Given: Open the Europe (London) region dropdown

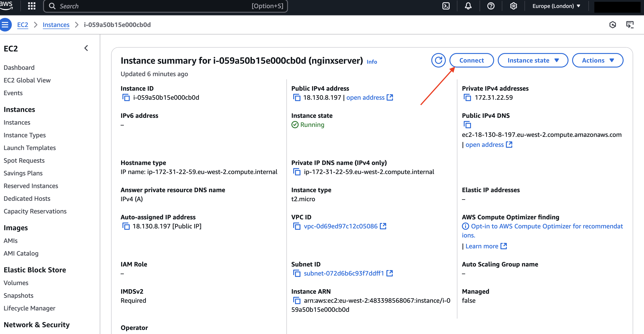Looking at the screenshot, I should pyautogui.click(x=556, y=6).
